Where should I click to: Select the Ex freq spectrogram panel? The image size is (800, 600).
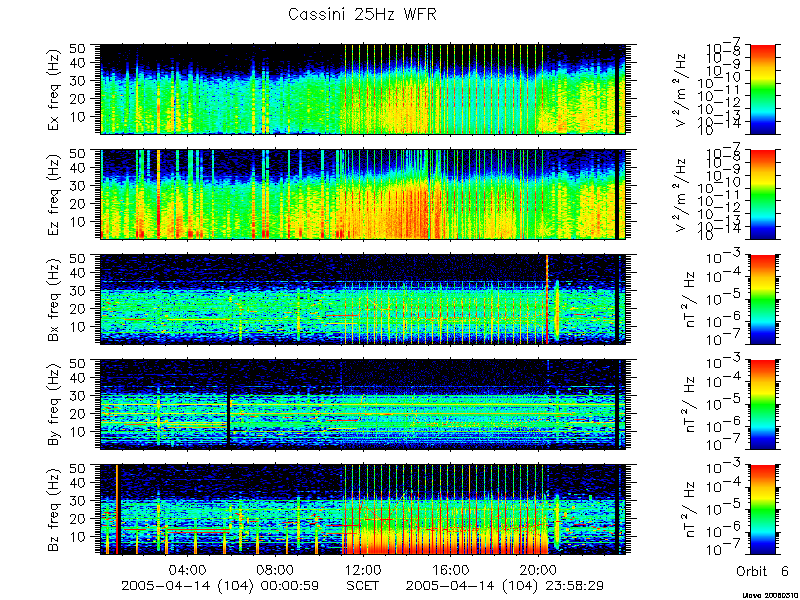pyautogui.click(x=363, y=89)
